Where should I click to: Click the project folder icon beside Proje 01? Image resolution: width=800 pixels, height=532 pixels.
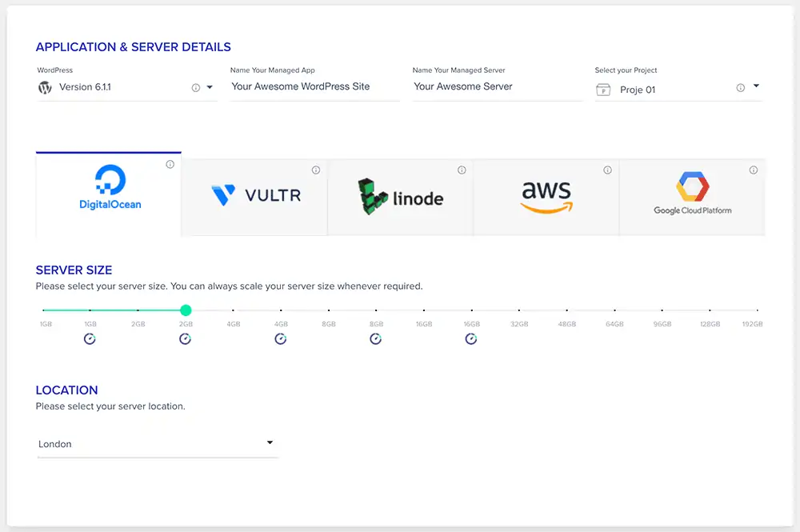pyautogui.click(x=603, y=90)
